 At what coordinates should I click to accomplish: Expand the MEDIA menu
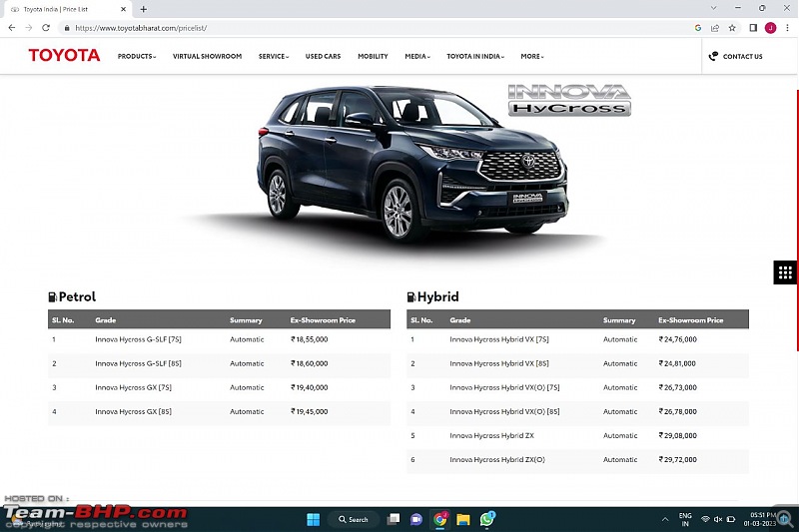(x=417, y=56)
